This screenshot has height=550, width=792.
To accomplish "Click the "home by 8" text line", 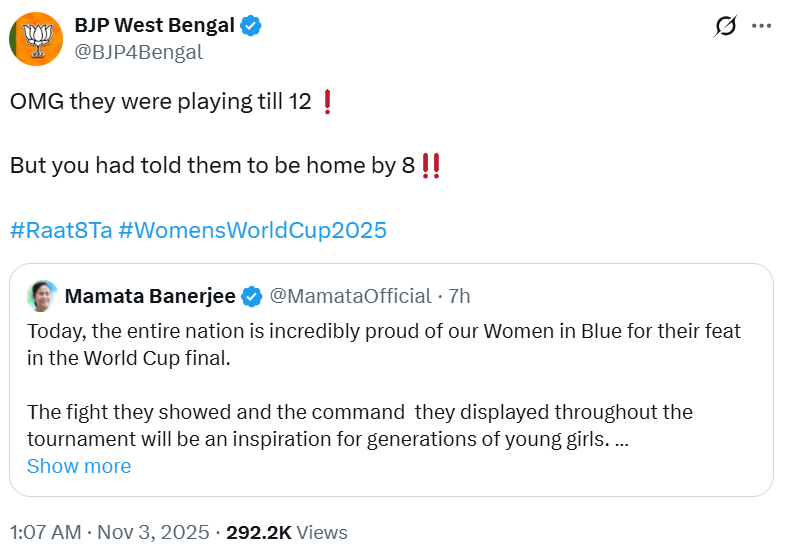I will (212, 165).
